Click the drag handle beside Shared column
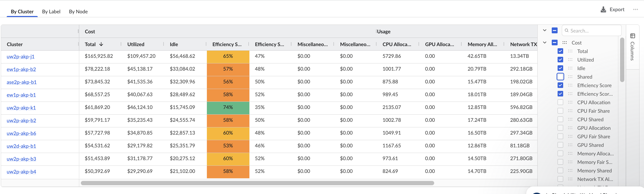The image size is (644, 194). click(570, 77)
